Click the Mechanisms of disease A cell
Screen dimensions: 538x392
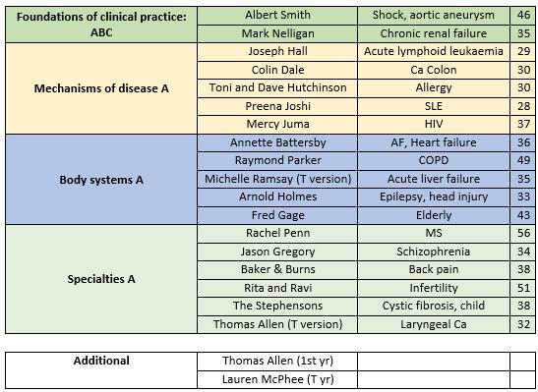[101, 88]
